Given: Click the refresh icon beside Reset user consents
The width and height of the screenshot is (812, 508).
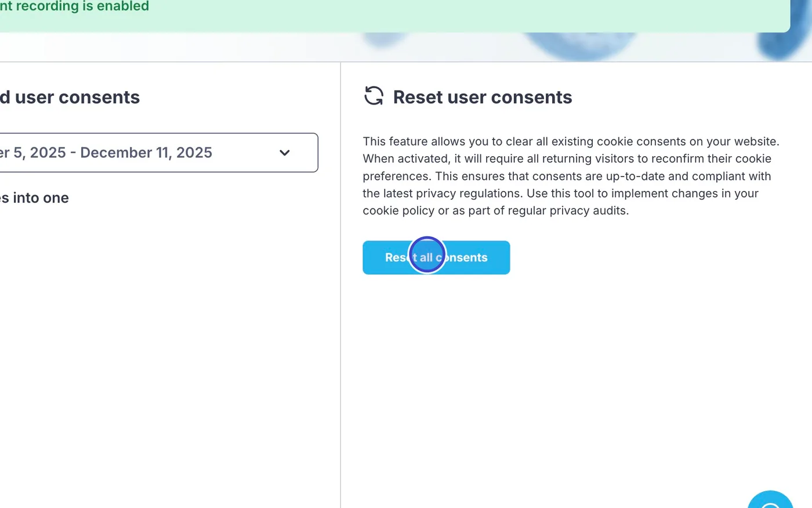Looking at the screenshot, I should click(374, 96).
